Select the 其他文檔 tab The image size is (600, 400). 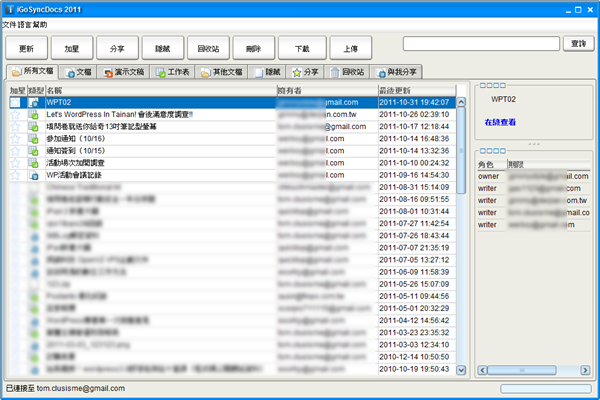coord(222,72)
